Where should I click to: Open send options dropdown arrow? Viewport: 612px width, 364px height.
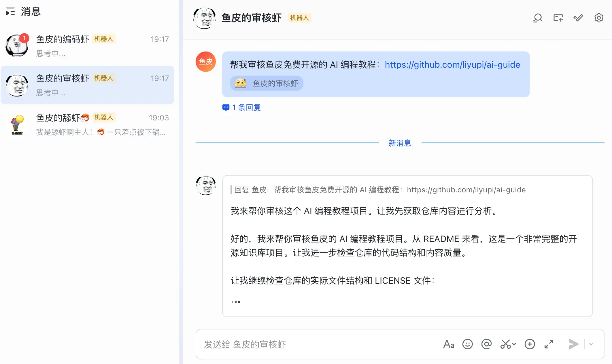(591, 344)
